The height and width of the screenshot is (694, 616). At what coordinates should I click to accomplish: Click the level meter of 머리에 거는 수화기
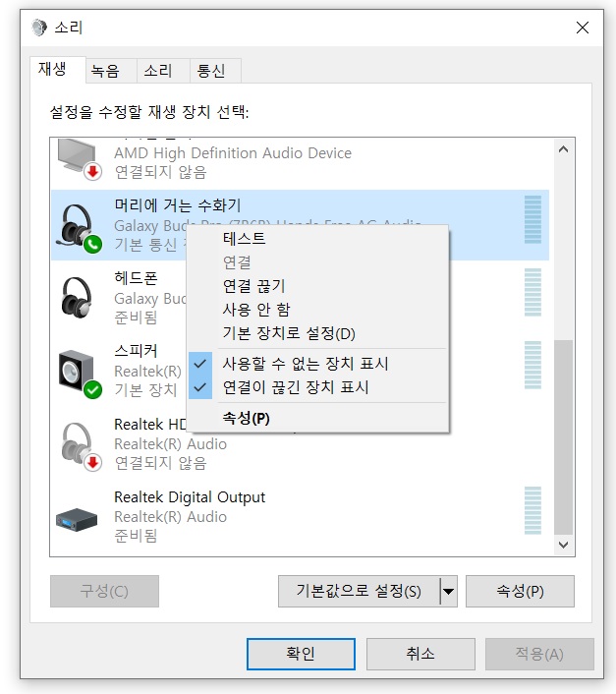[532, 219]
